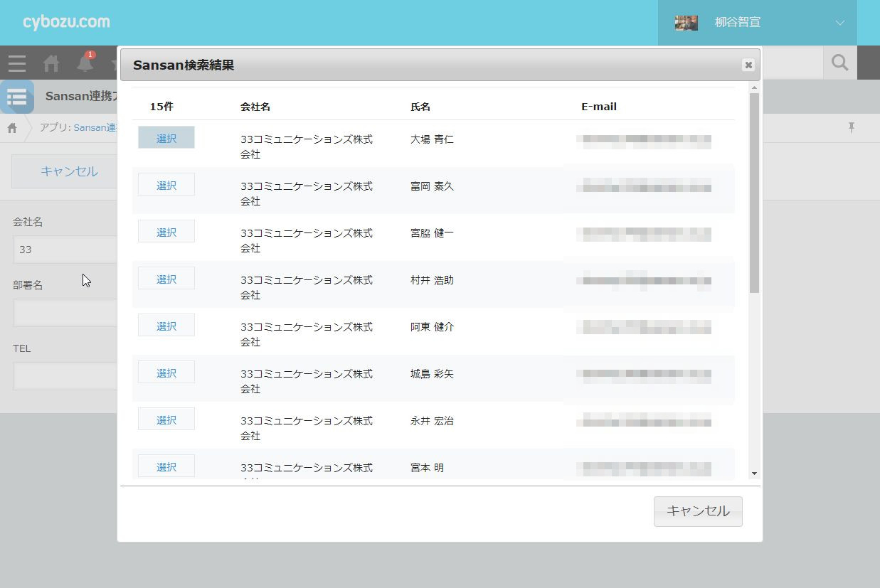Click the search magnifier icon

pos(840,63)
